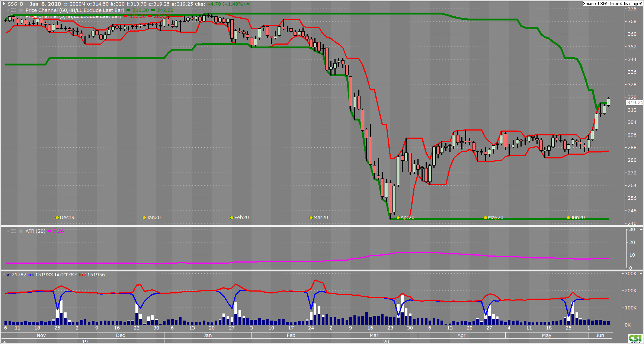
Task: Expand the SSG_B symbol arrow
Action: coord(4,4)
